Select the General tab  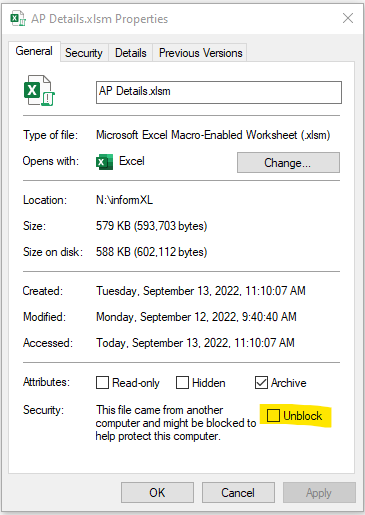34,51
